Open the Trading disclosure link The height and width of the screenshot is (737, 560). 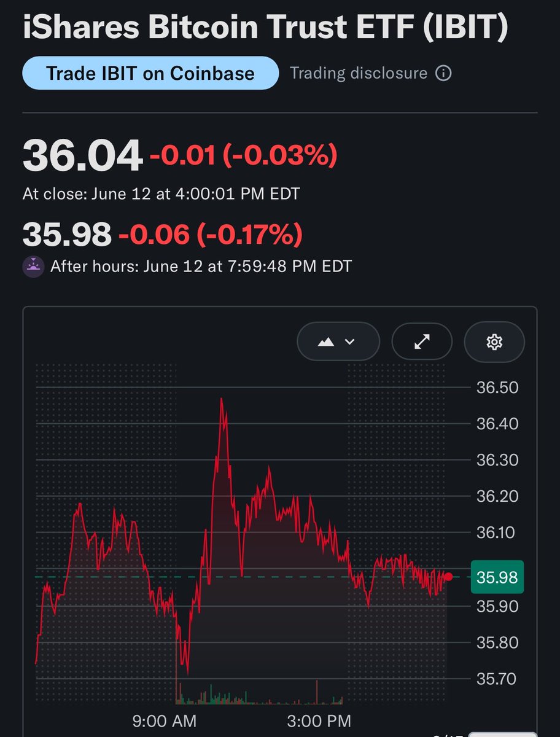click(x=359, y=73)
